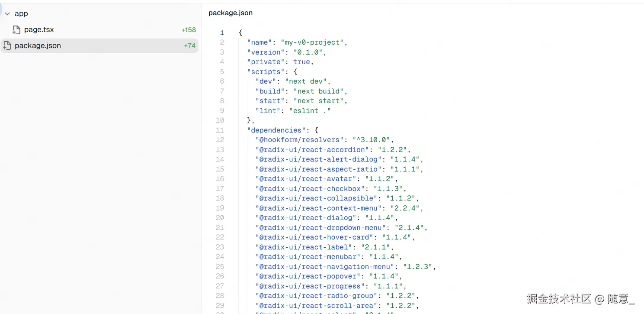Click the page.tsx file icon
644x314 pixels.
tap(16, 30)
